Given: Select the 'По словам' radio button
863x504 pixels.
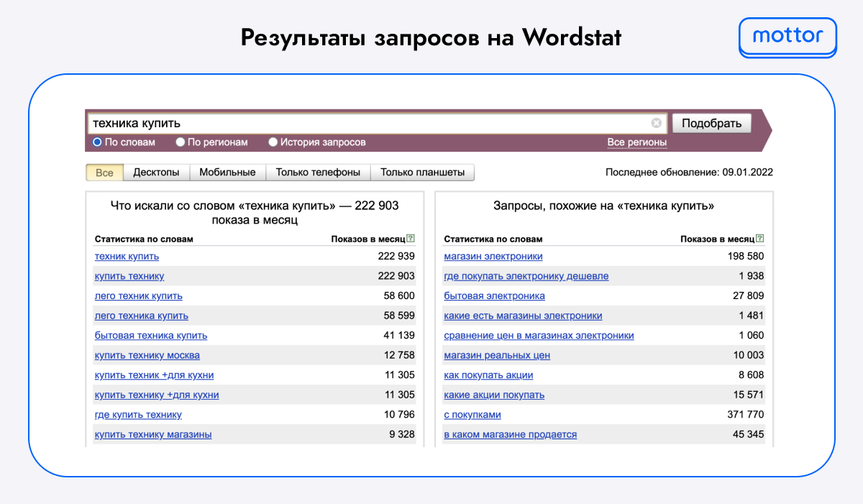Looking at the screenshot, I should (98, 142).
